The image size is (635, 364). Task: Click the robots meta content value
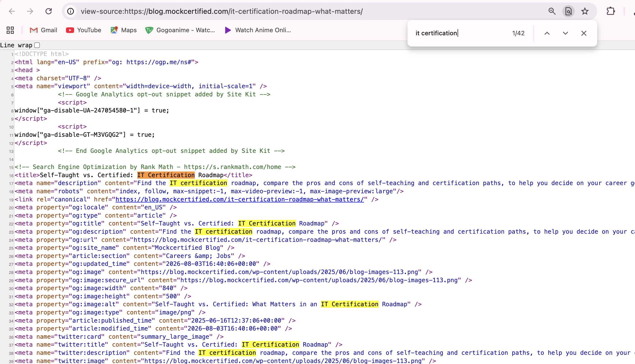pos(256,191)
